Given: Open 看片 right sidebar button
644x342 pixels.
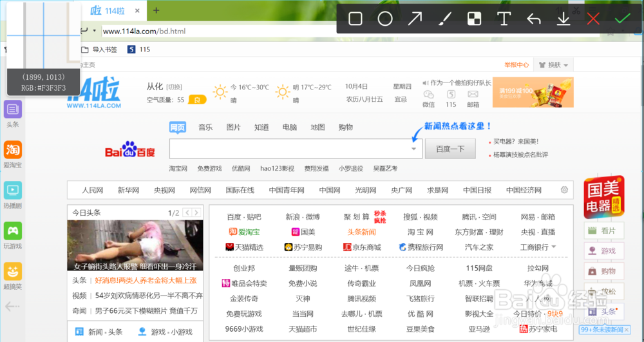Looking at the screenshot, I should [604, 231].
